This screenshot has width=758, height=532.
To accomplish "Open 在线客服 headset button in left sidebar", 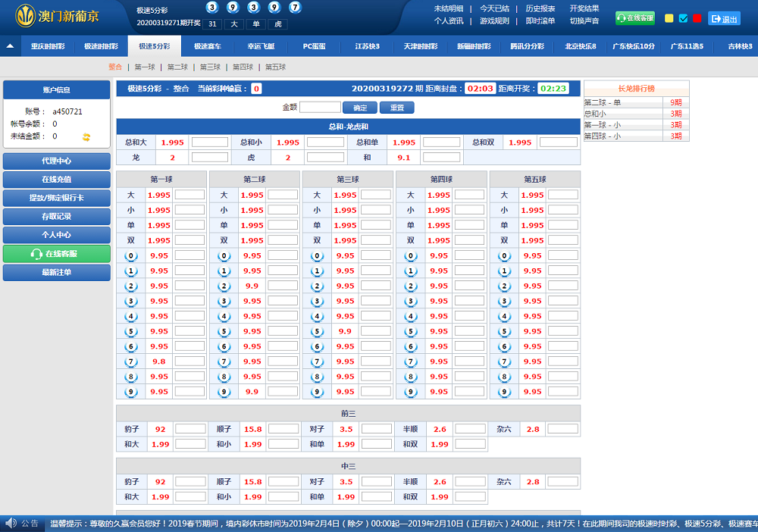I will pyautogui.click(x=56, y=254).
